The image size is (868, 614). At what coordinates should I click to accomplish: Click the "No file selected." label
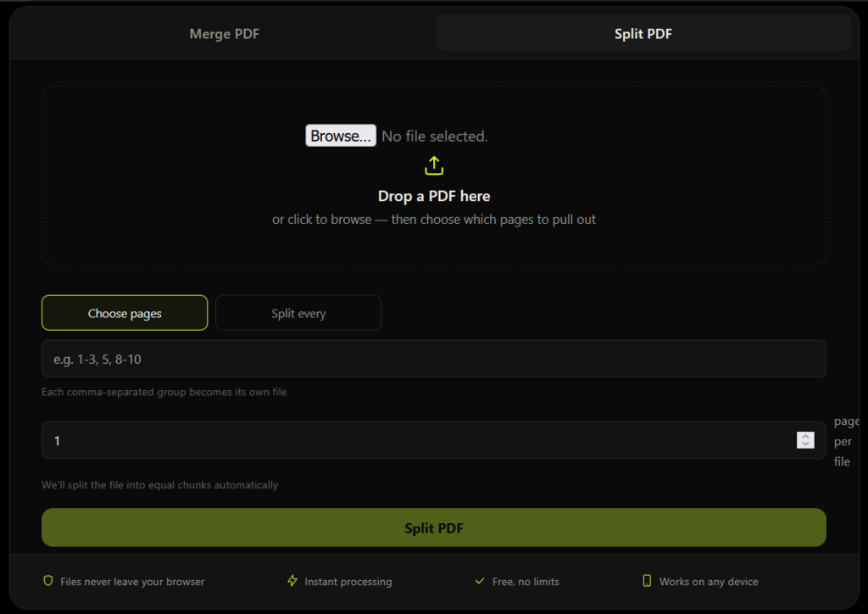click(435, 137)
